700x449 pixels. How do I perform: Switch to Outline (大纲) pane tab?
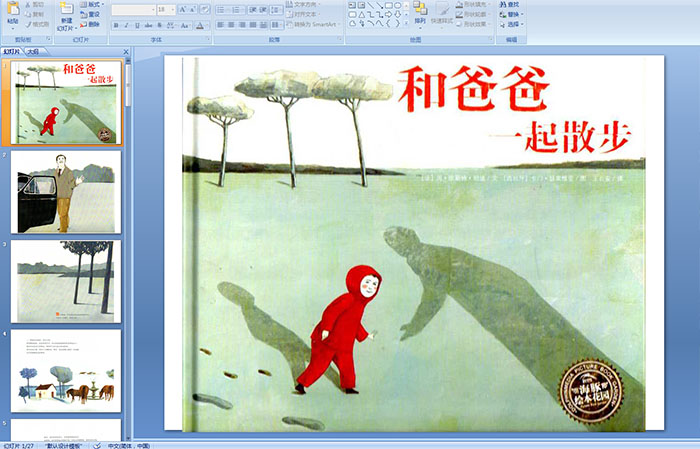click(33, 52)
